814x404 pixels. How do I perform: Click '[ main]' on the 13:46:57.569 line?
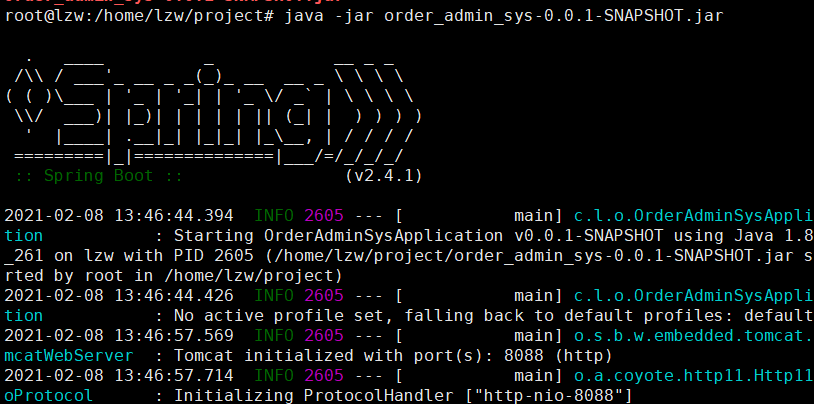(x=479, y=335)
